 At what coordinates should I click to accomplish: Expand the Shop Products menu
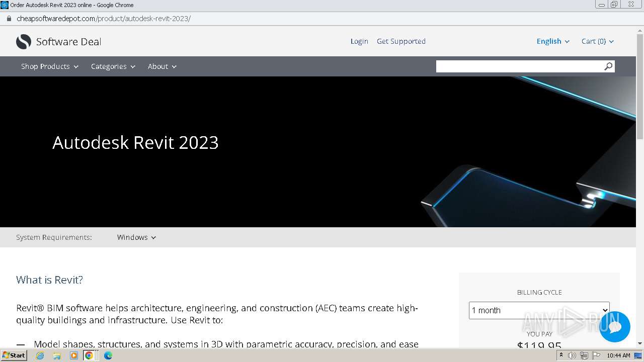pyautogui.click(x=50, y=66)
